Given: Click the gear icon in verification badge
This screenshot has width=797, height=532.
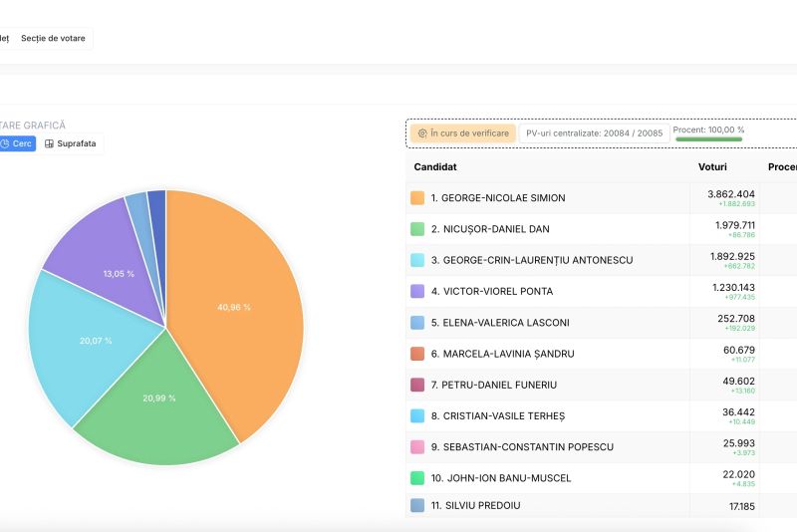Looking at the screenshot, I should tap(422, 133).
